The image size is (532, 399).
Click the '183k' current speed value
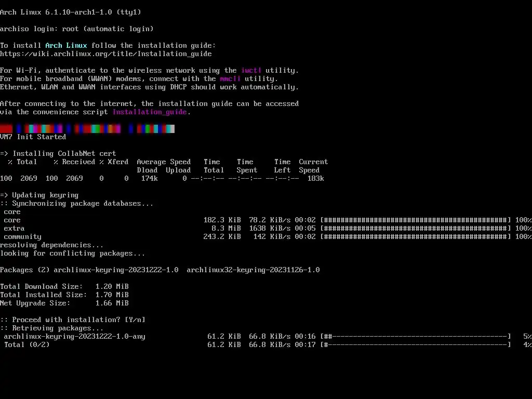[315, 179]
